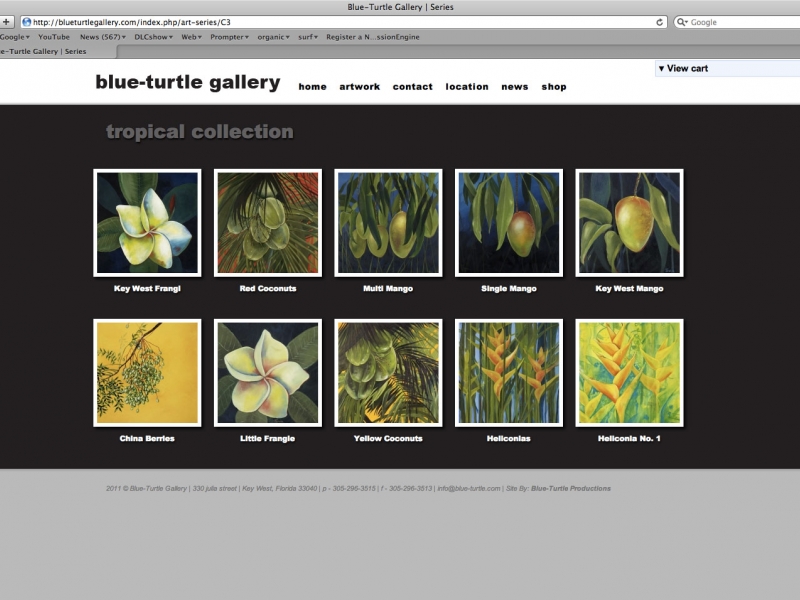800x600 pixels.
Task: Click the Little Frangie caption
Action: click(x=267, y=439)
